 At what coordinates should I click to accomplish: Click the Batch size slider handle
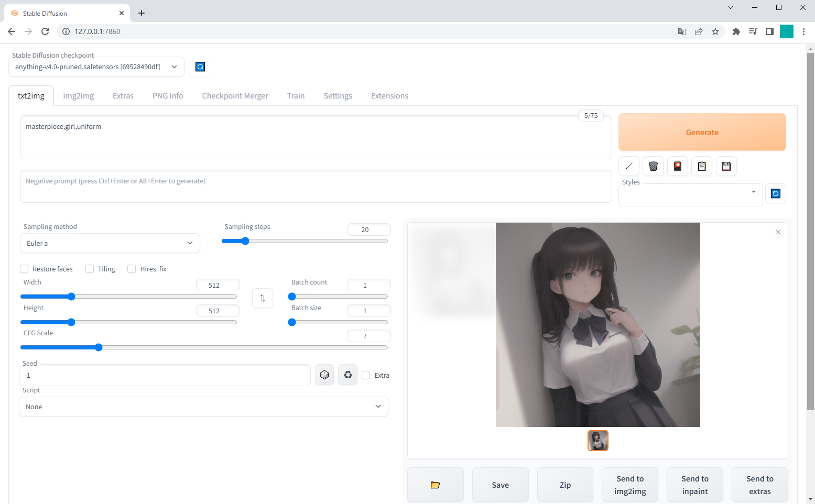[292, 322]
